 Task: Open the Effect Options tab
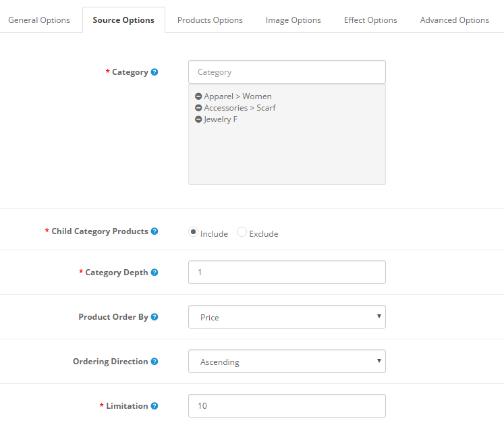tap(370, 20)
